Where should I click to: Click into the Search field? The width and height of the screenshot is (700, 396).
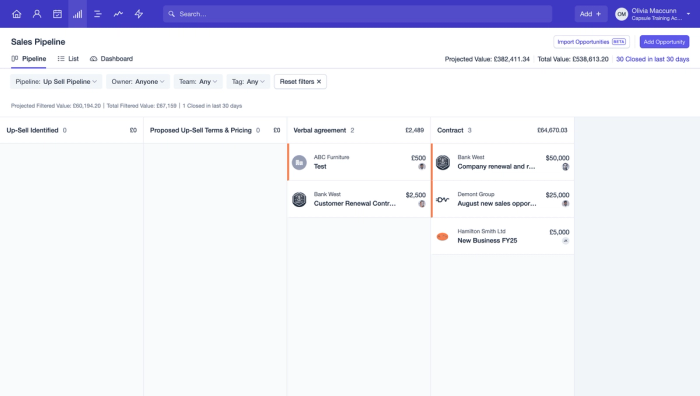pos(358,14)
